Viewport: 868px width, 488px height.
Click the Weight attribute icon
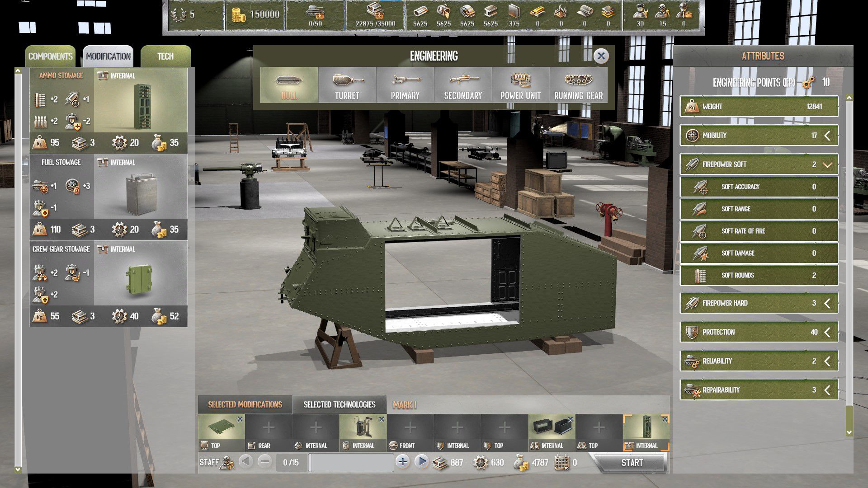[x=692, y=107]
